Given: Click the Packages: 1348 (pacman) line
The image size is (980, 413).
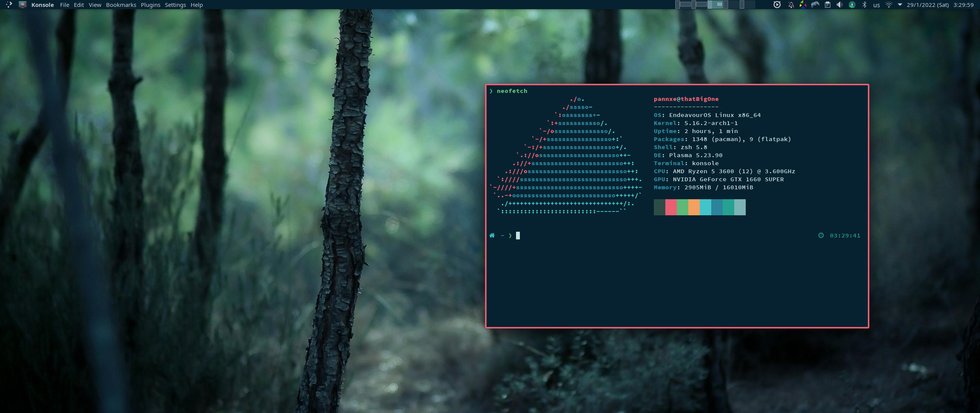Looking at the screenshot, I should (722, 139).
